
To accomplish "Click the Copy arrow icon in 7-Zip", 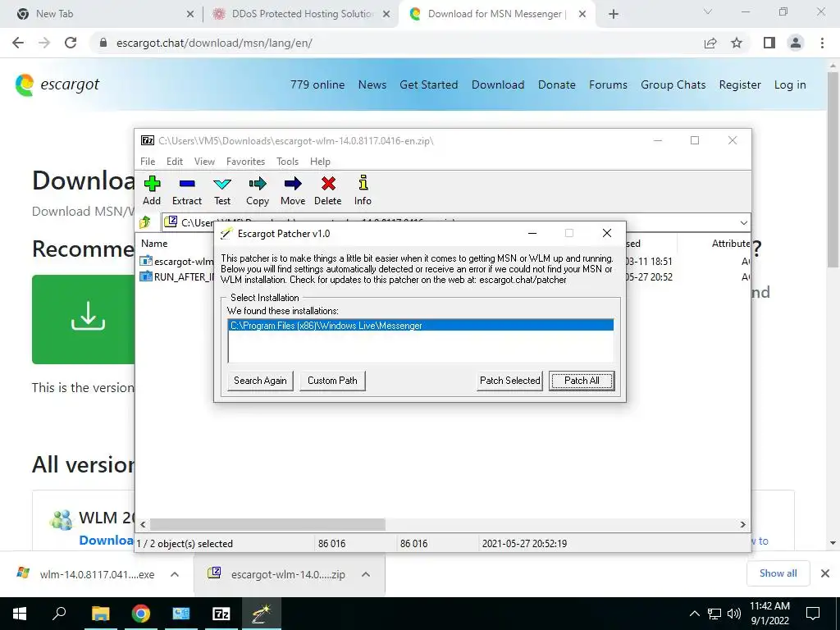I will pyautogui.click(x=257, y=190).
